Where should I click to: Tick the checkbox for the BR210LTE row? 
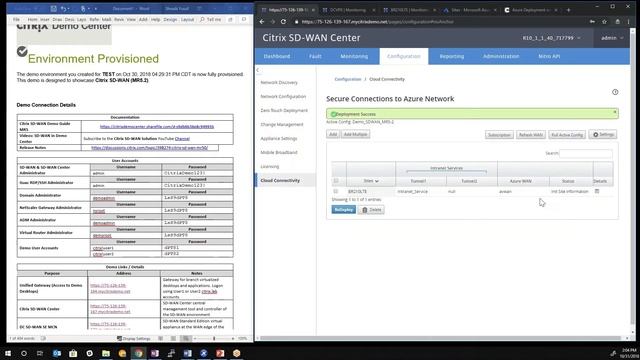pos(336,191)
